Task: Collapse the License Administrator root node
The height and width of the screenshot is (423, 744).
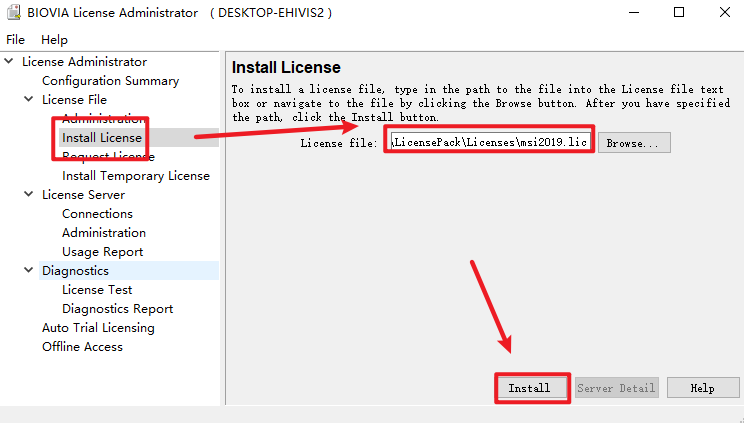Action: point(9,62)
